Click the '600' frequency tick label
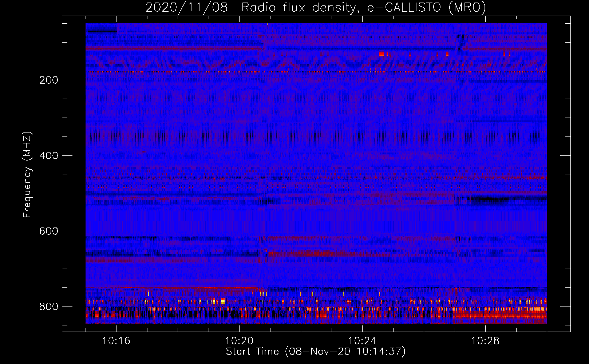Viewport: 589px width, 364px height. (48, 231)
